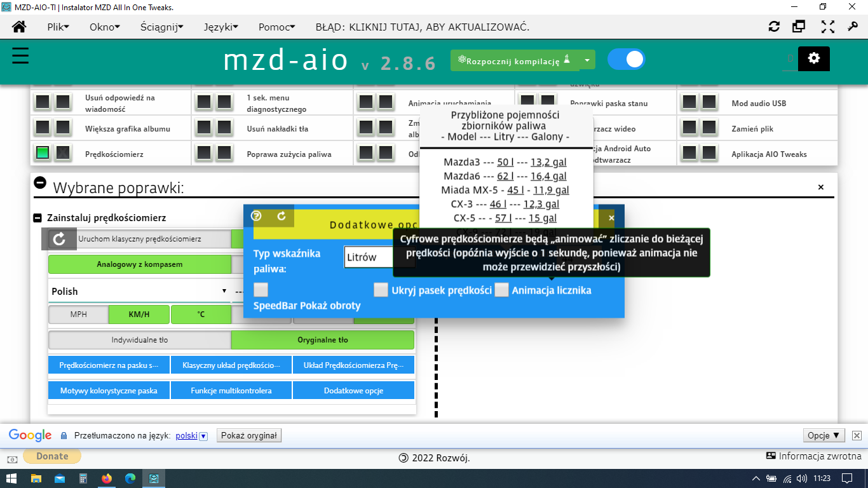The height and width of the screenshot is (488, 868).
Task: Expand the arrow beside Rozpocznij kompilację
Action: coord(587,61)
